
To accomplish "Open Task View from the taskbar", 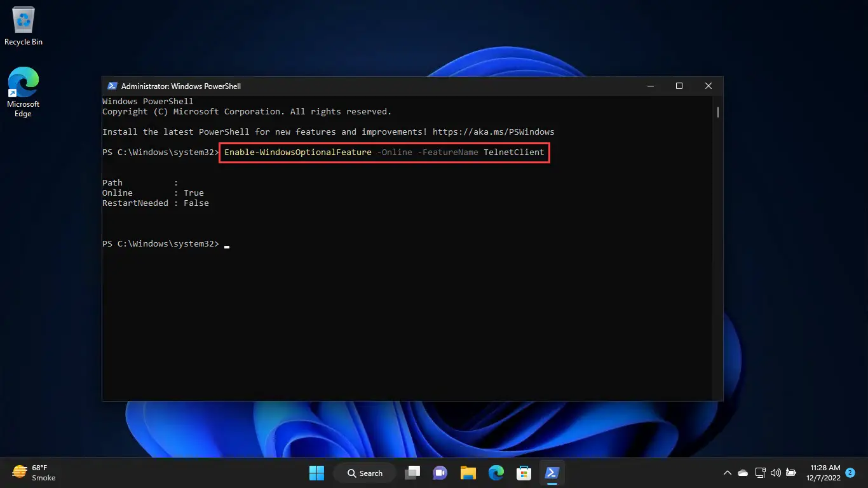I will (x=413, y=473).
